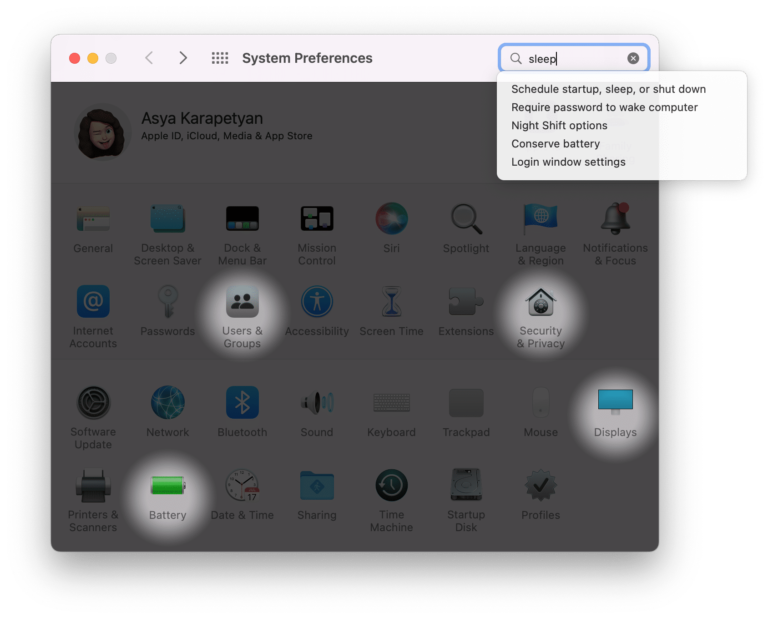This screenshot has height=619, width=768.
Task: Open the Displays preferences icon
Action: tap(615, 403)
